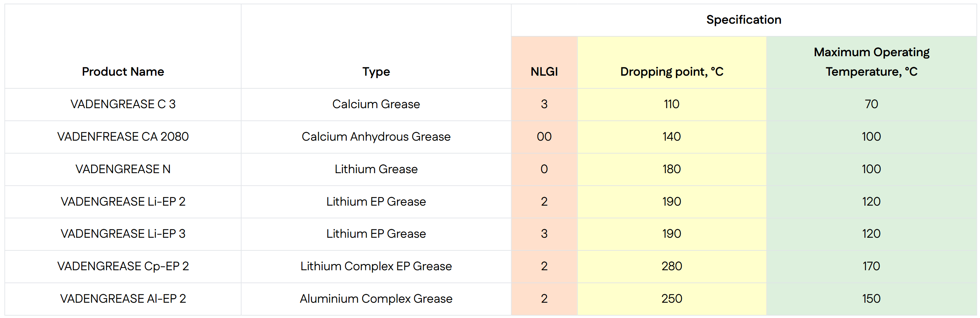Viewport: 980px width, 318px height.
Task: Select the VADENGREASE Li-EP 2 cell
Action: pos(123,201)
